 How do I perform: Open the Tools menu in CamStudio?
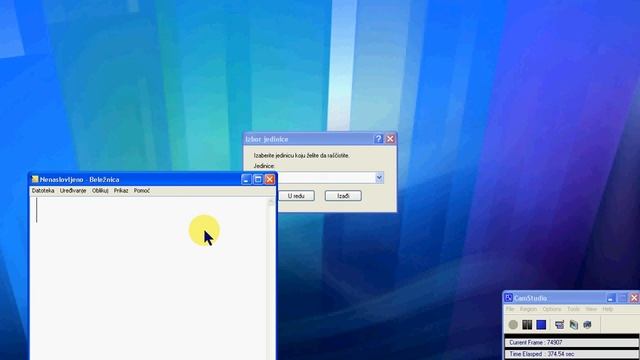573,309
